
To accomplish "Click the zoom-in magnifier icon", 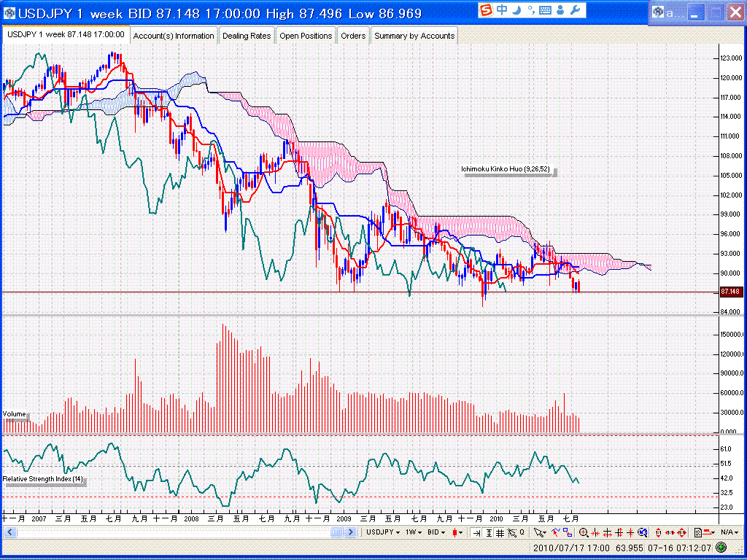I will [584, 532].
